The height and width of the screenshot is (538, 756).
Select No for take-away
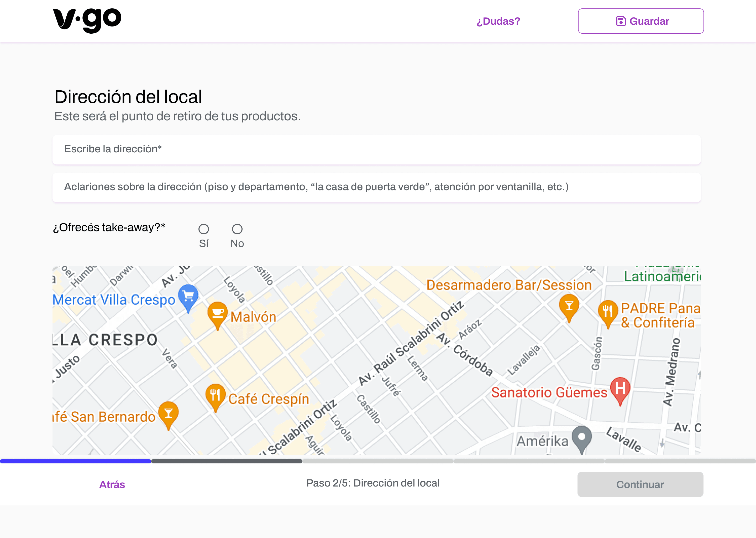[237, 229]
